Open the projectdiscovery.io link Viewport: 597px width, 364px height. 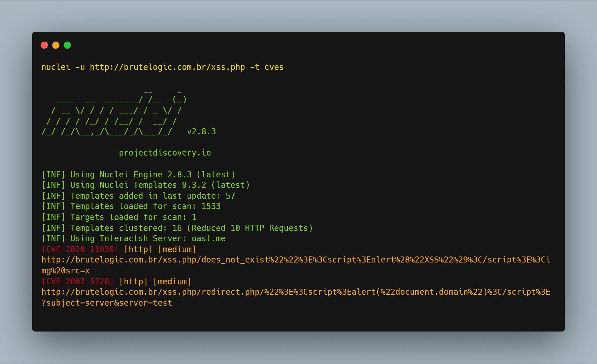click(165, 153)
